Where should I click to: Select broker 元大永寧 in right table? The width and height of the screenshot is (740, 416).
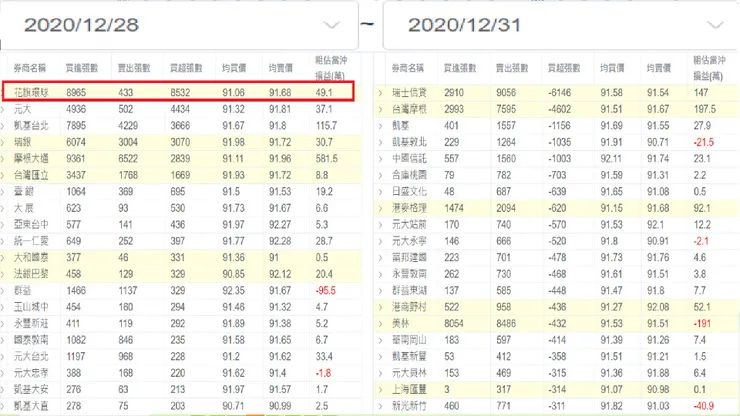pyautogui.click(x=409, y=241)
